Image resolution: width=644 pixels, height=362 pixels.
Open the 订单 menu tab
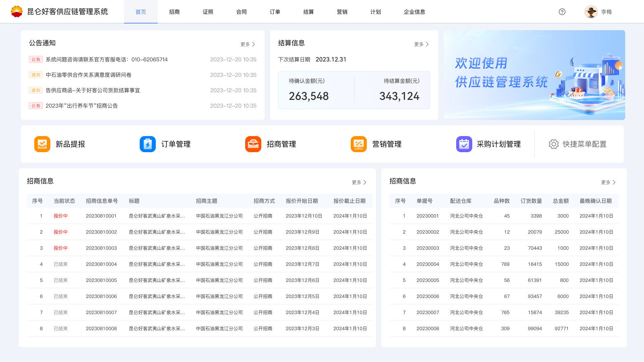pos(275,12)
